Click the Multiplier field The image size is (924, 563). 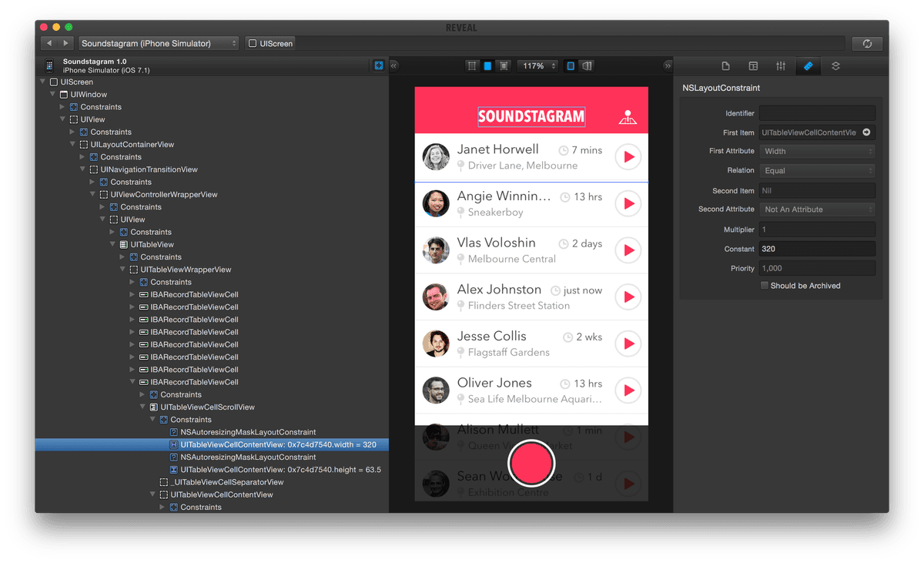click(817, 230)
